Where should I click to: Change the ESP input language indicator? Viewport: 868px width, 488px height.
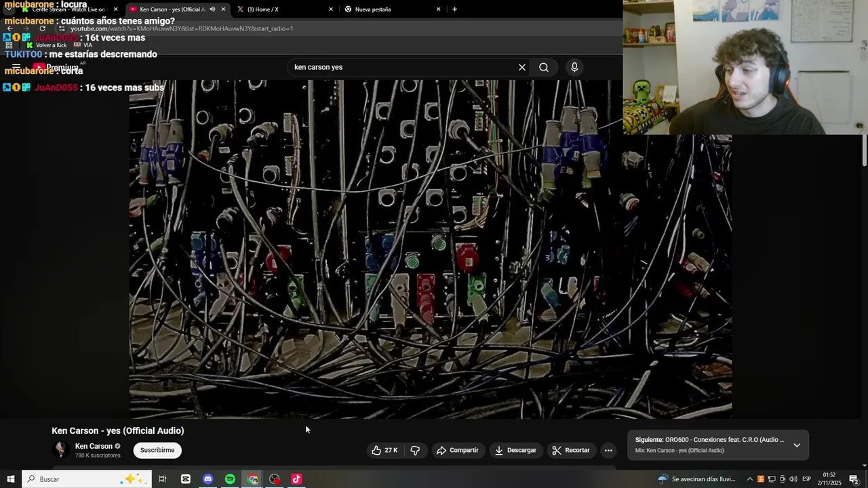(x=806, y=479)
